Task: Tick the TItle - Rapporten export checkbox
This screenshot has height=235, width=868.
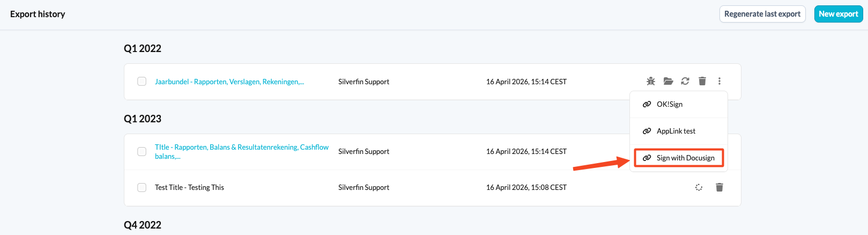Action: coord(142,151)
